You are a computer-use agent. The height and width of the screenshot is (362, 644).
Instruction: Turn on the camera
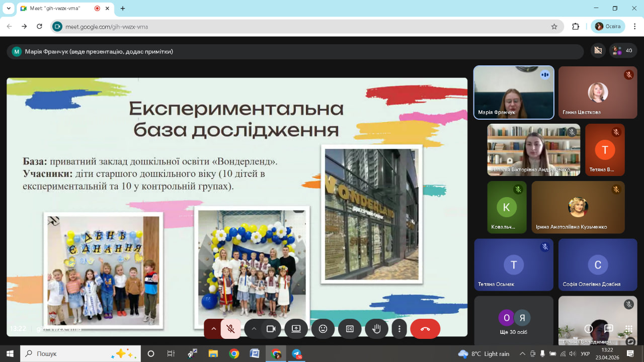pyautogui.click(x=271, y=329)
